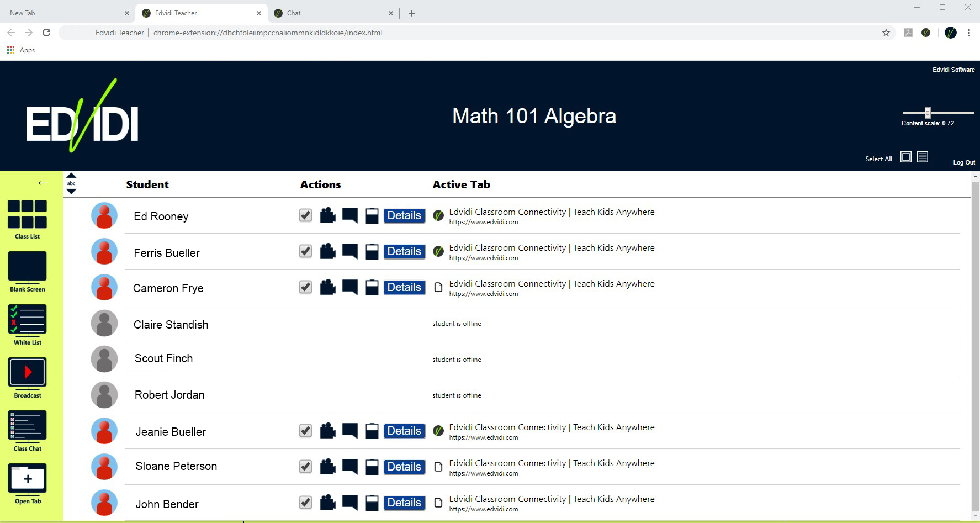Open the Apps bookmarks shortcut

pyautogui.click(x=21, y=50)
